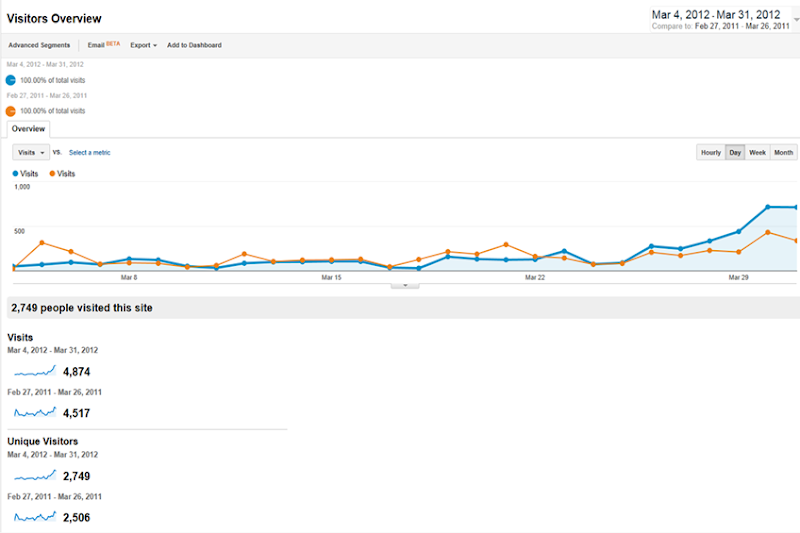
Task: Open Advanced Segments
Action: point(40,45)
